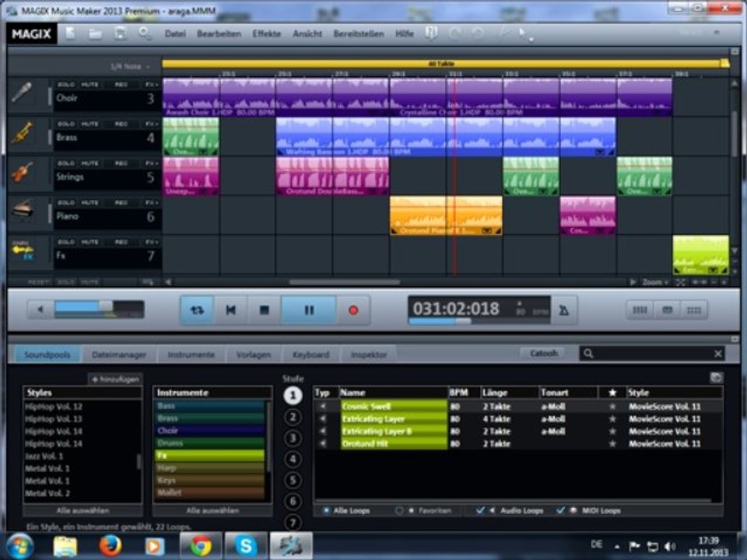The image size is (747, 560).
Task: Click the Catooh button
Action: (x=544, y=353)
